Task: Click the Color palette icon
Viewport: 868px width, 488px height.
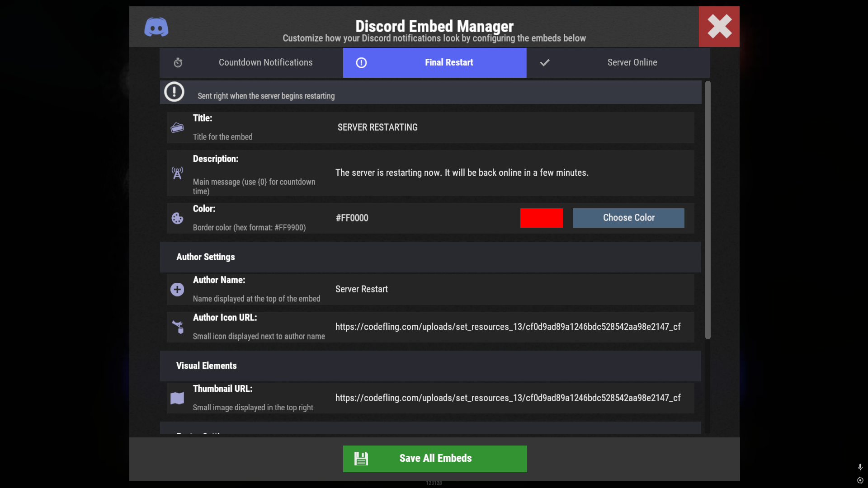Action: (x=177, y=218)
